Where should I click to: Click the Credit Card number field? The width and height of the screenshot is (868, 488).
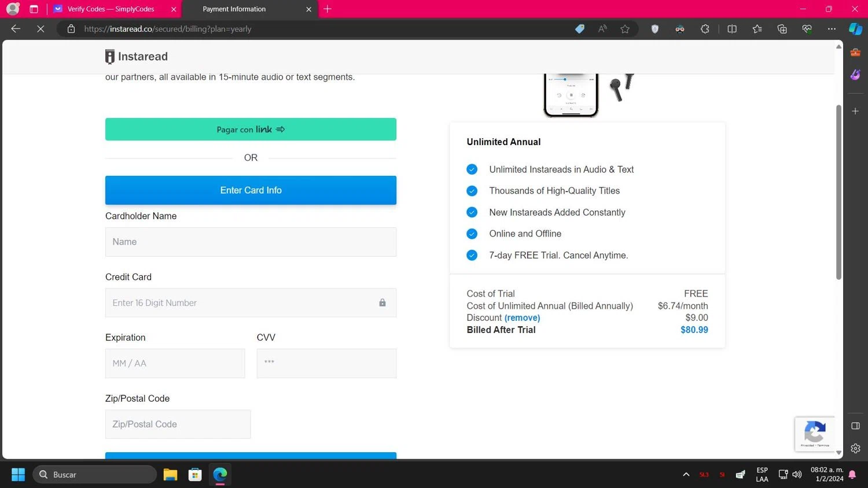[251, 303]
